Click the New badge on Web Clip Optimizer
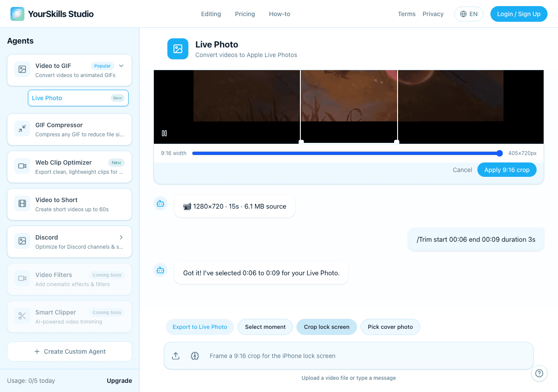 click(116, 162)
